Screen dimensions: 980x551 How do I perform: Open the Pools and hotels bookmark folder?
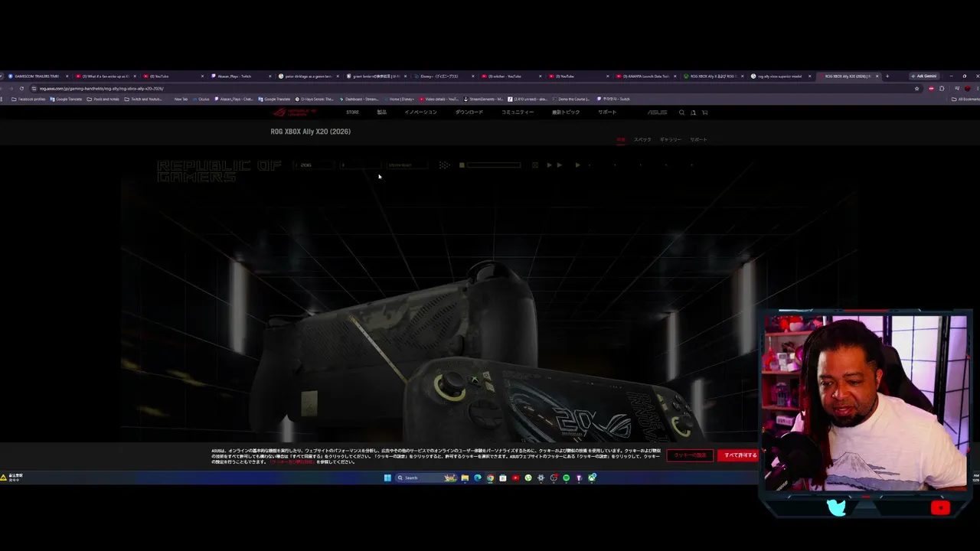103,99
